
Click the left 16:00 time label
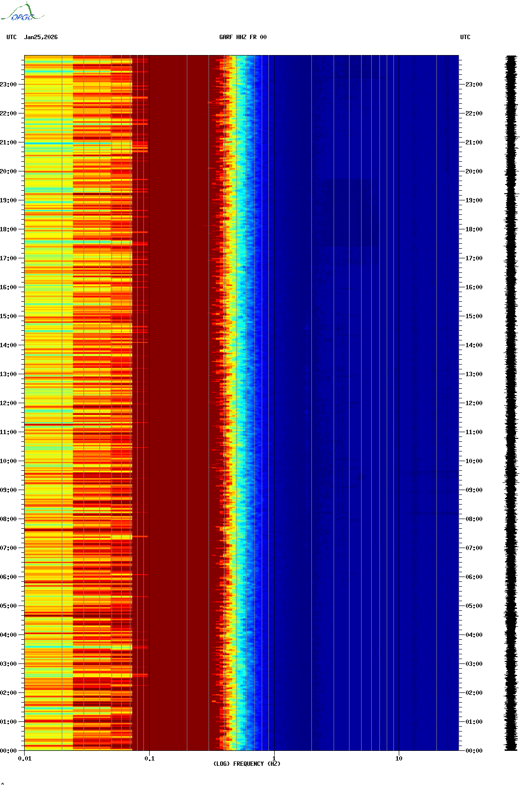pyautogui.click(x=8, y=287)
